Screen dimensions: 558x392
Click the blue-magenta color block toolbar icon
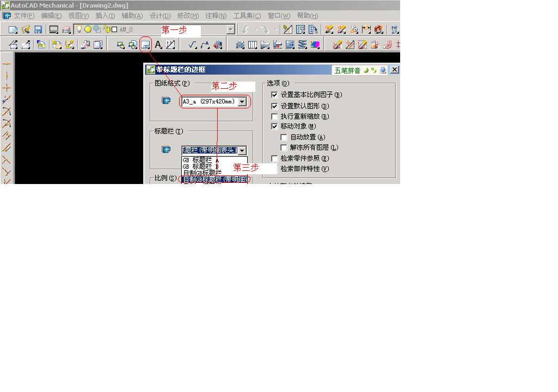315,45
